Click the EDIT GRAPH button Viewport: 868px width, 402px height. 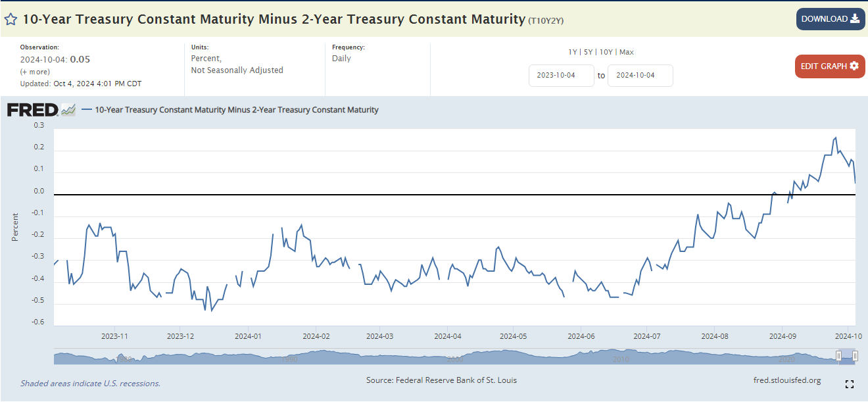830,66
